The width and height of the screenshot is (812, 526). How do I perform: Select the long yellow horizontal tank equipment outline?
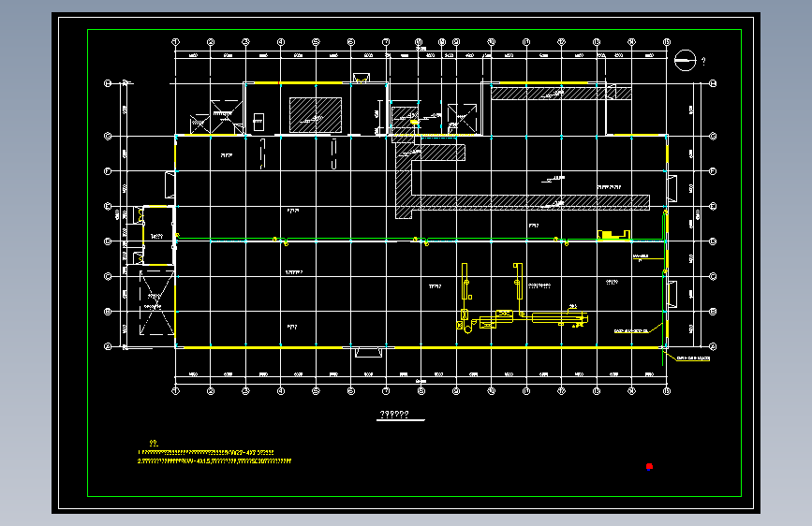[x=559, y=317]
